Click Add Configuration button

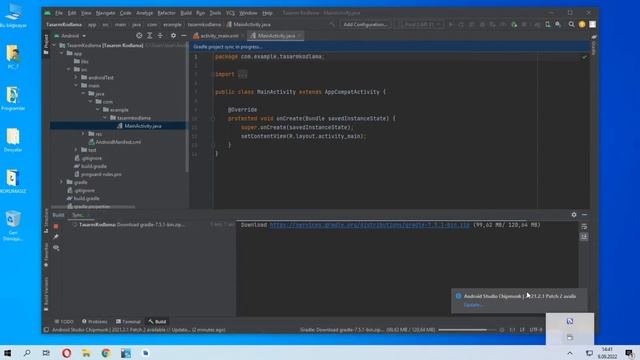[x=365, y=24]
